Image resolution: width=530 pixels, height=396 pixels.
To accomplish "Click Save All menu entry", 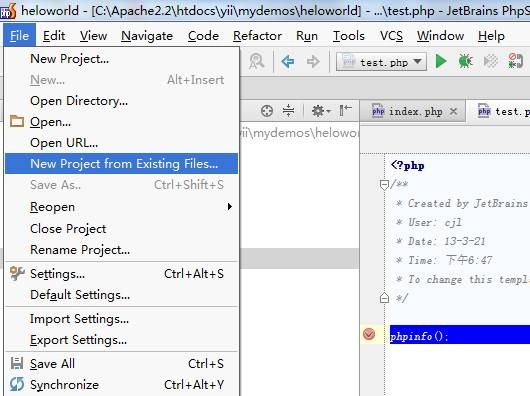I will coord(121,364).
